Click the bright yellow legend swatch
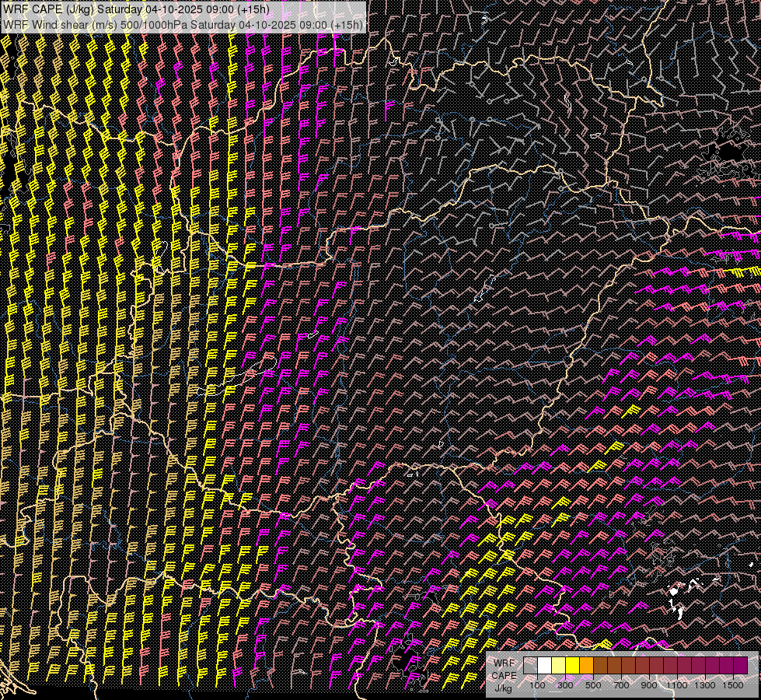The image size is (761, 700). 572,666
